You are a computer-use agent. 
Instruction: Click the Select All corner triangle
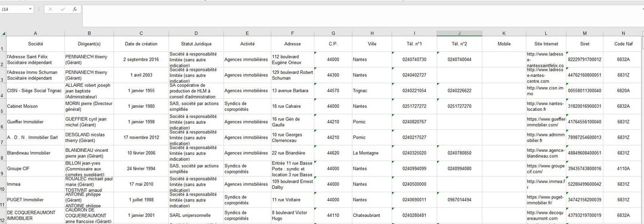tap(4, 33)
